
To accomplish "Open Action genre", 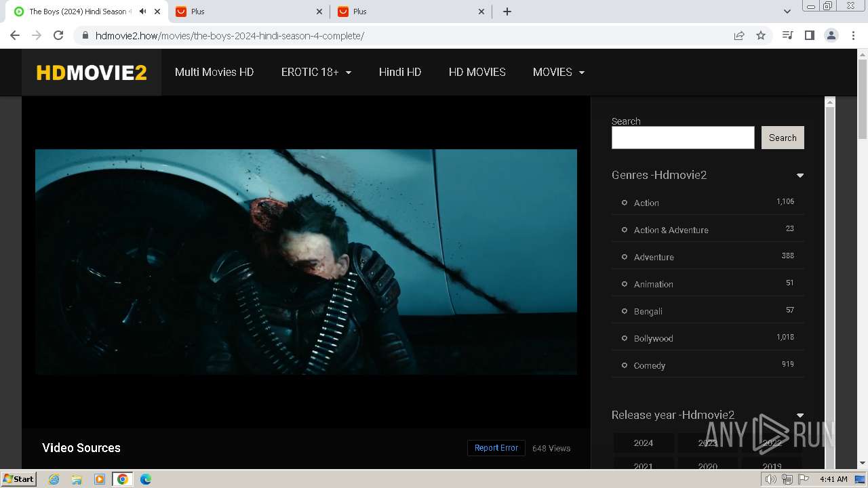I will [646, 203].
